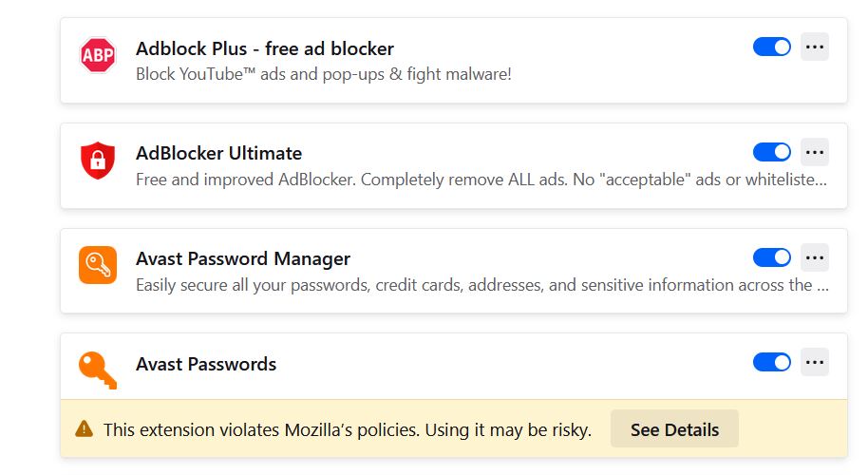Open more options menu for Avast Passwords
Screen dimensions: 868x475
coord(815,362)
